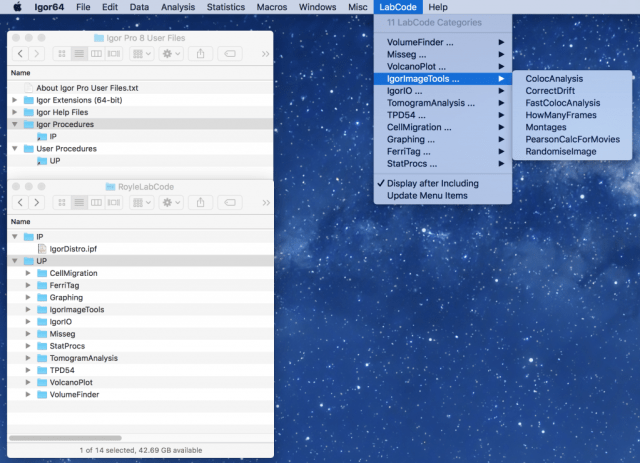
Task: Collapse IP folder in RoyleLabCode window
Action: (15, 236)
